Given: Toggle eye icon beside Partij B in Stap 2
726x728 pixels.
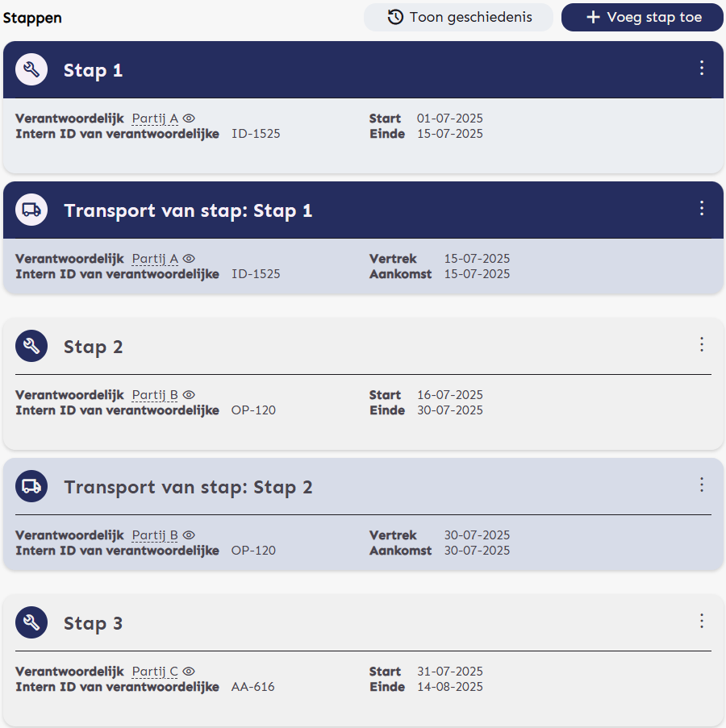Looking at the screenshot, I should point(189,395).
